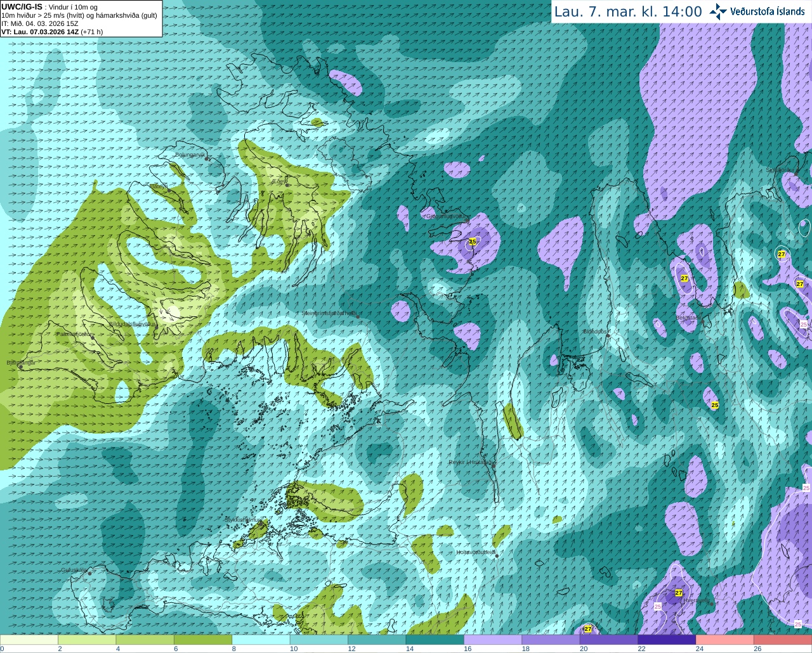Image resolution: width=812 pixels, height=653 pixels.
Task: Click the legend color above 26 m/s
Action: pos(783,640)
